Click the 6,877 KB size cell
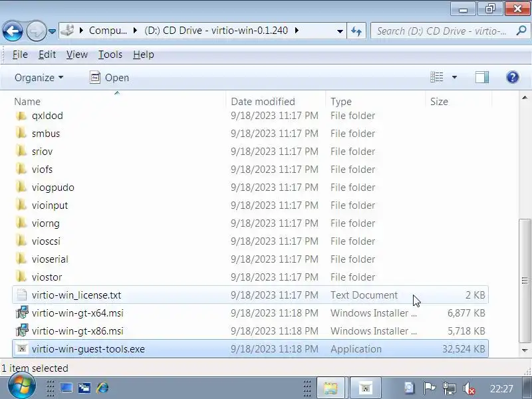This screenshot has height=399, width=532. (466, 313)
